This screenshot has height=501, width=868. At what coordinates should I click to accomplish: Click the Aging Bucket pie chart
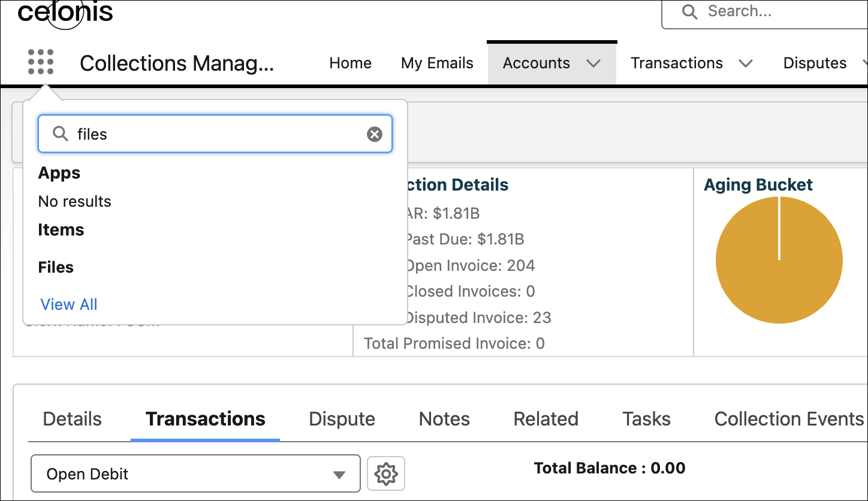[x=779, y=260]
